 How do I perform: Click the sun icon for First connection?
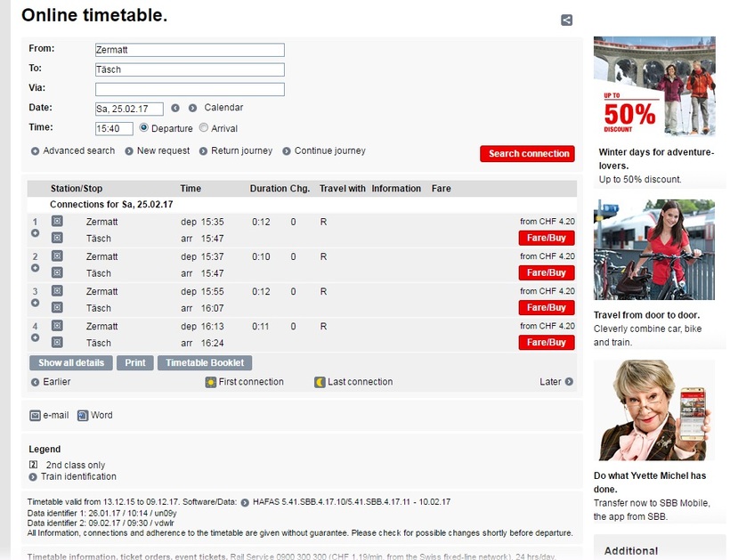[211, 383]
